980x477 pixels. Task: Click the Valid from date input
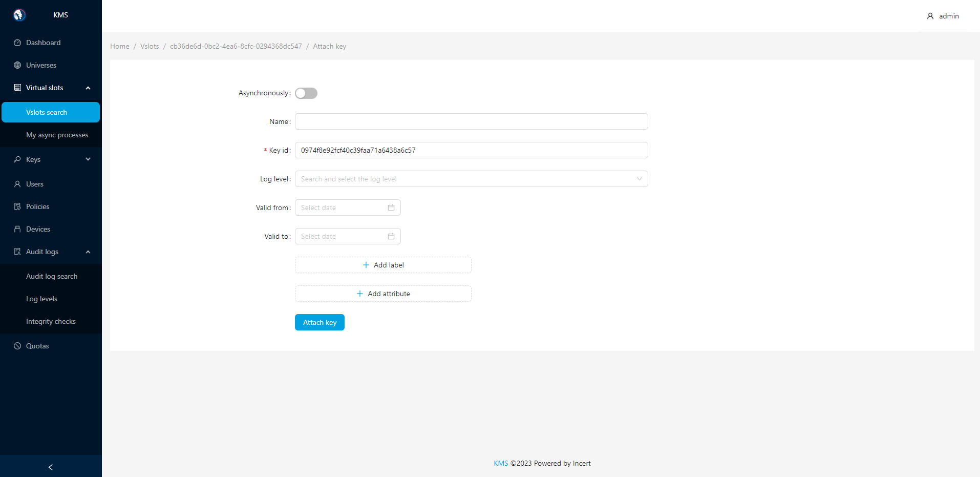(x=348, y=208)
